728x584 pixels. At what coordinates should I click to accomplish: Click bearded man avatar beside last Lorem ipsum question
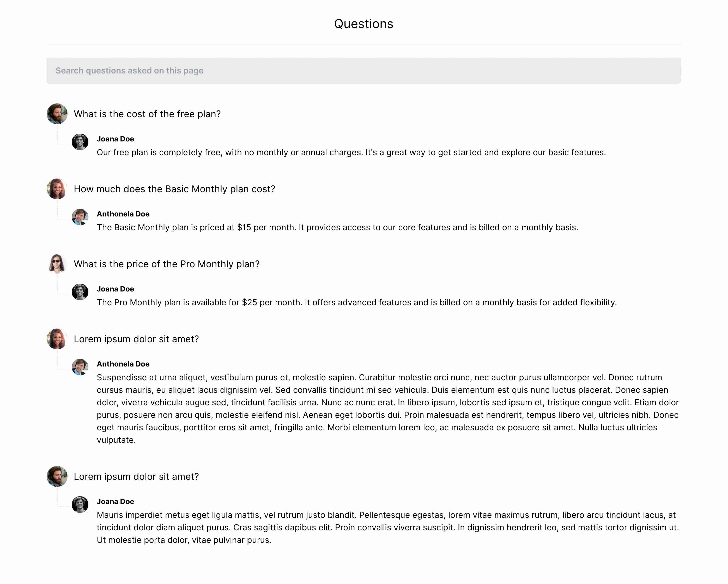(57, 476)
